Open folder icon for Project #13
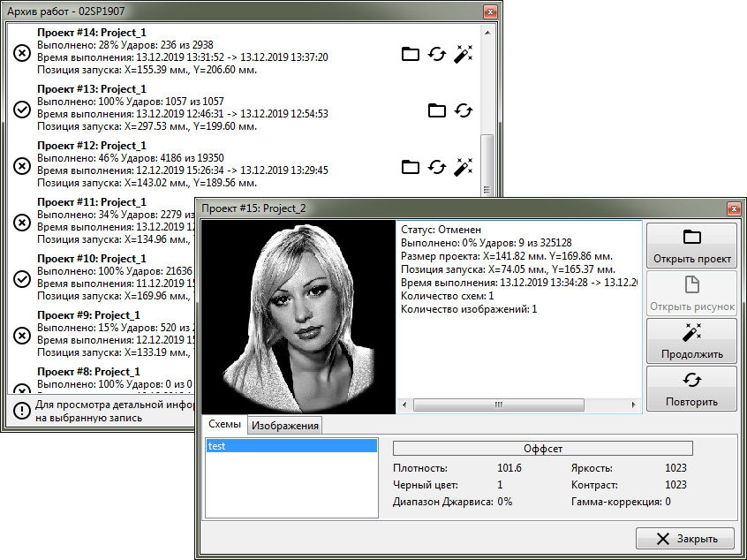 click(x=437, y=110)
